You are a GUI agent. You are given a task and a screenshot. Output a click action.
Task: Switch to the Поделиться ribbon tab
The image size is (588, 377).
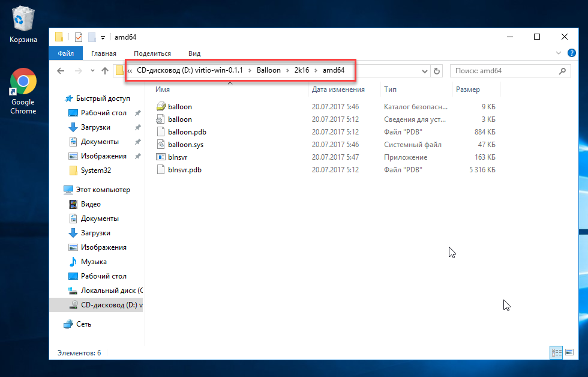click(152, 53)
